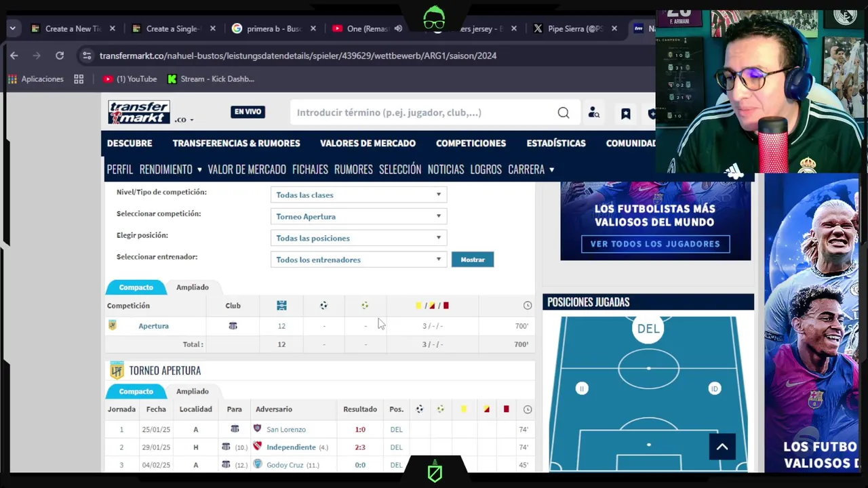Open match result 2:3 link

(x=360, y=447)
